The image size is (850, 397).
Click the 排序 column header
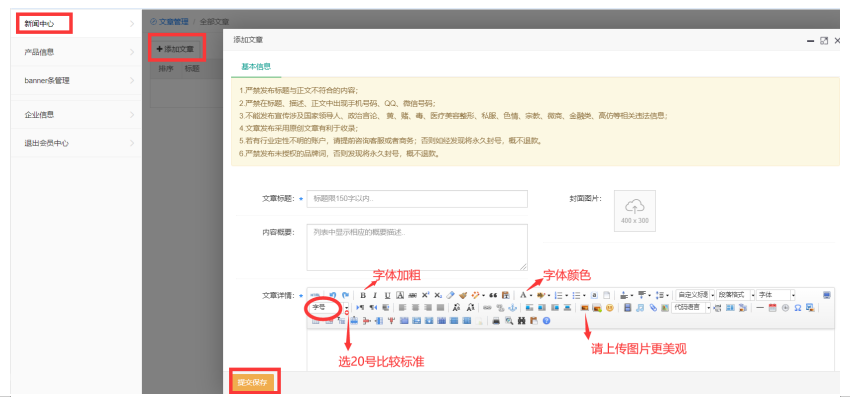pyautogui.click(x=165, y=69)
